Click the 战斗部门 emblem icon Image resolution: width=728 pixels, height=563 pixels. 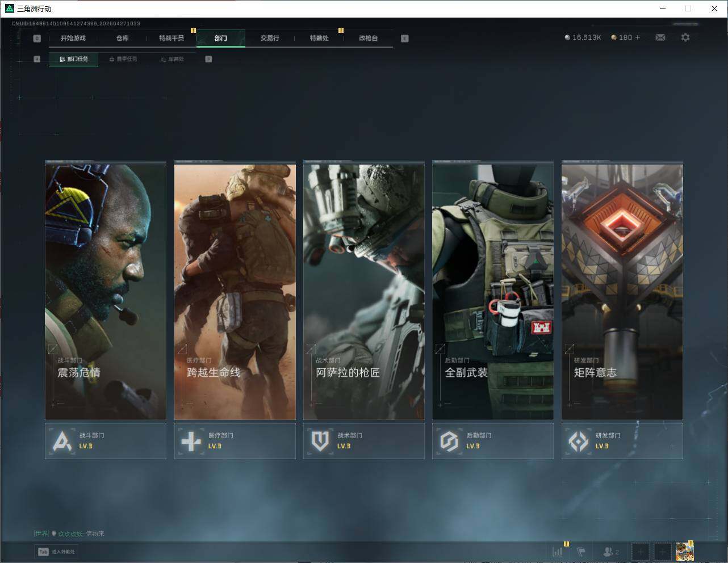tap(62, 441)
